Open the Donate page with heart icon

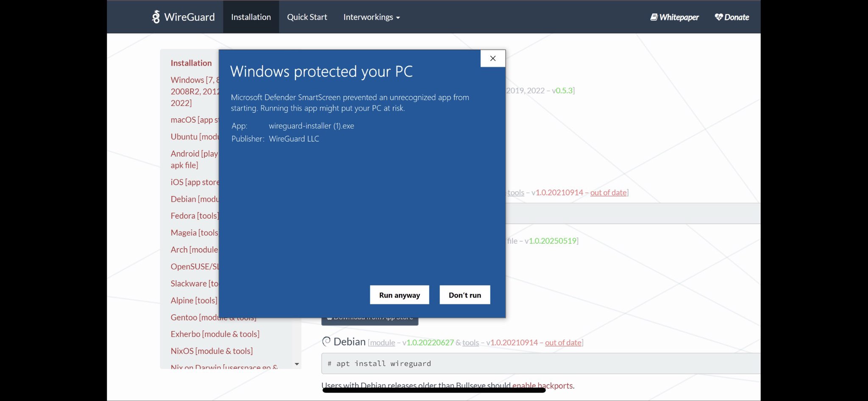[x=732, y=17]
